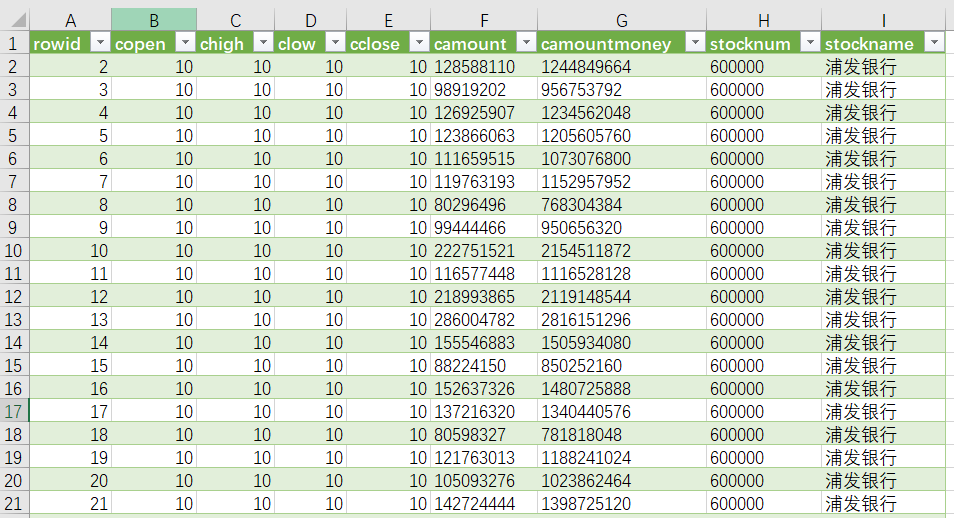Select camountmoney cell 2154511872
This screenshot has width=954, height=518.
point(622,250)
